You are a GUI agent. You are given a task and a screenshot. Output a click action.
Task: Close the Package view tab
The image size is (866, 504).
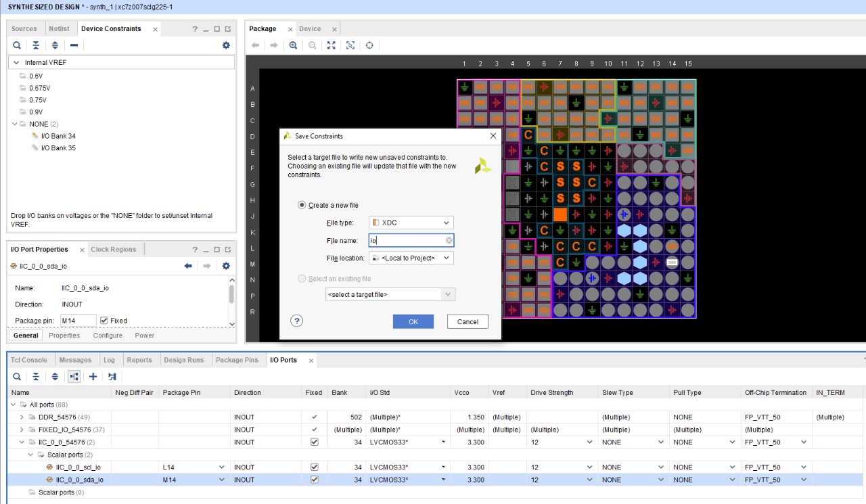click(290, 29)
